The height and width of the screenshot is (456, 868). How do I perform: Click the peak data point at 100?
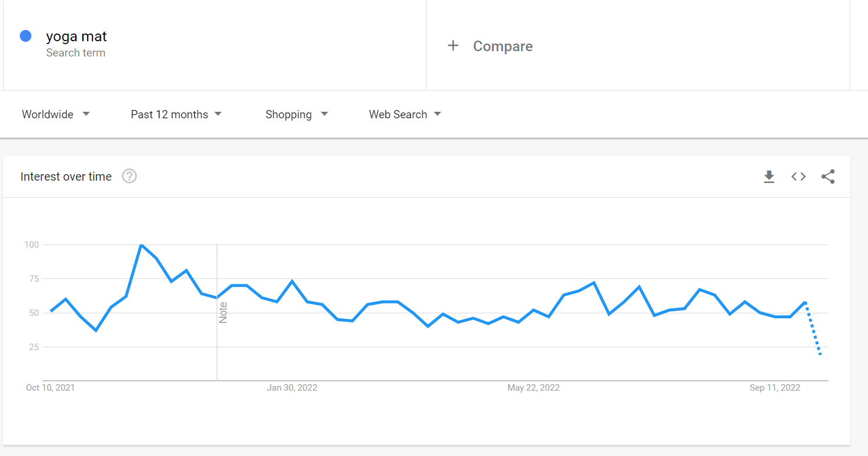141,245
